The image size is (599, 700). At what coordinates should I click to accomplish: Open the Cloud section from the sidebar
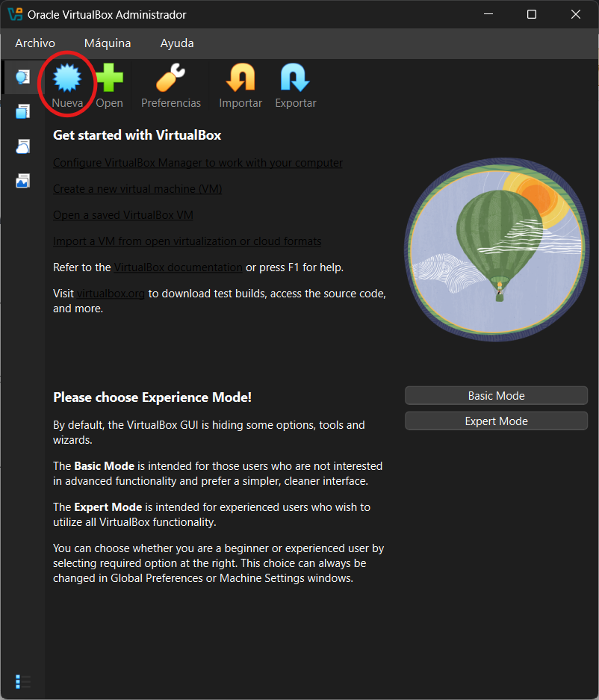pyautogui.click(x=22, y=146)
